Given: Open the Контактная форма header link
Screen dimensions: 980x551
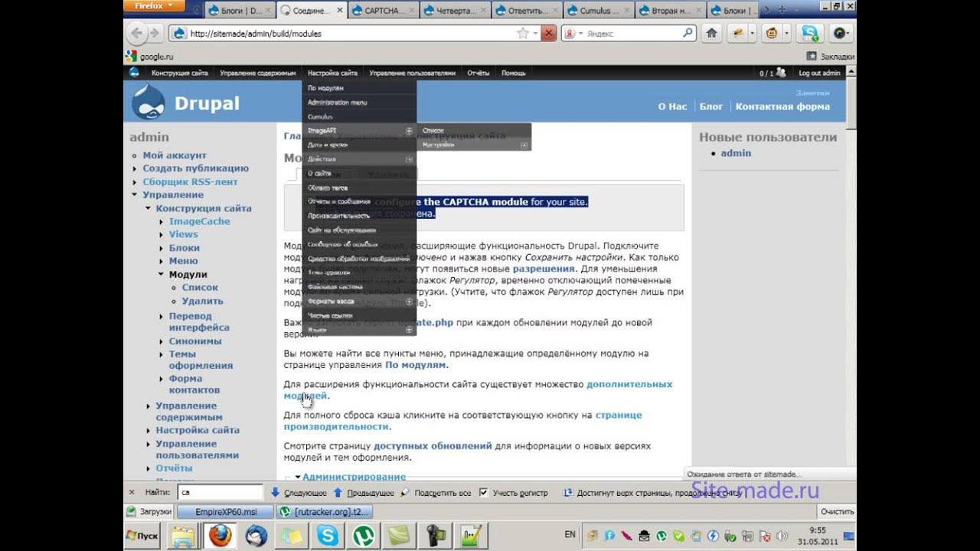Looking at the screenshot, I should click(x=782, y=106).
